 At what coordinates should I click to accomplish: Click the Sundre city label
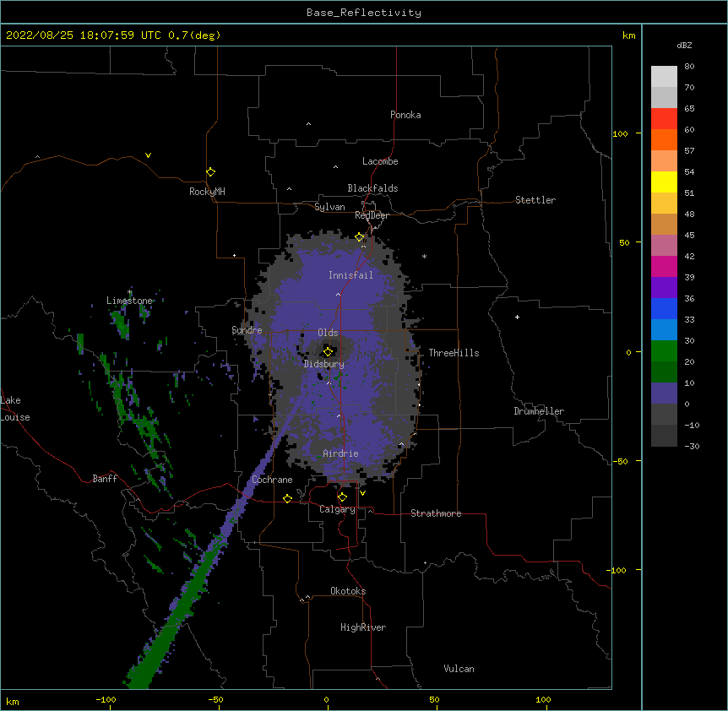(247, 330)
